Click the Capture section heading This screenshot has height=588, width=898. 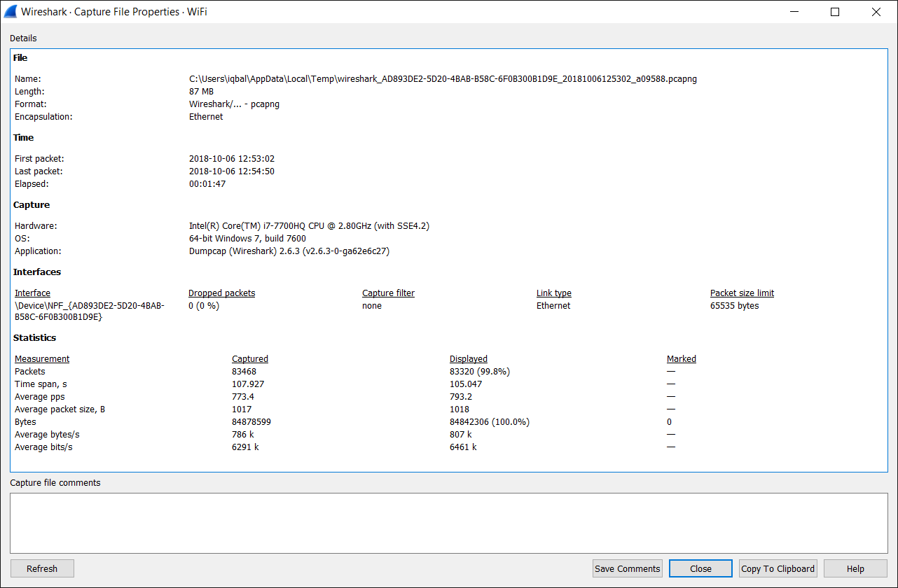click(32, 205)
